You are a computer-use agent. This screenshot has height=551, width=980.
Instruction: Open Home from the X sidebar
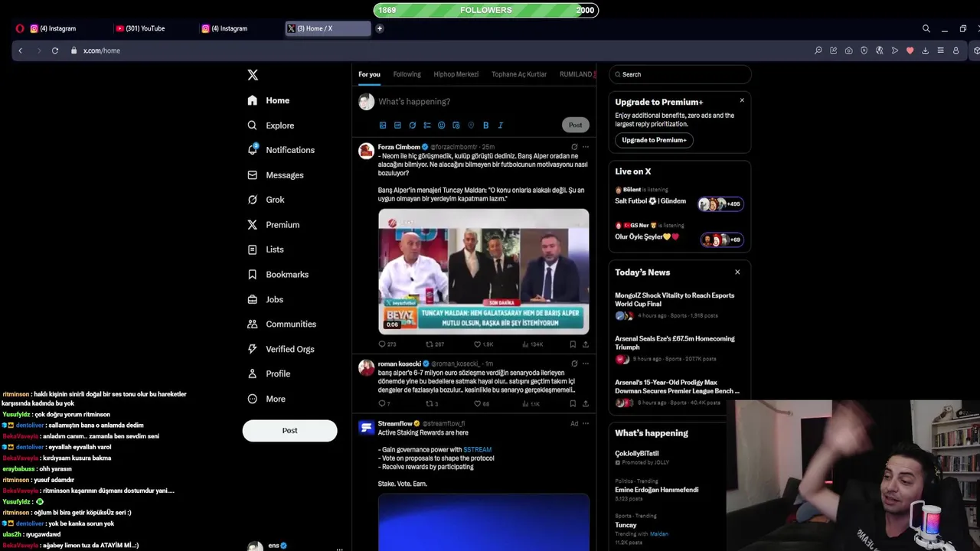click(269, 100)
